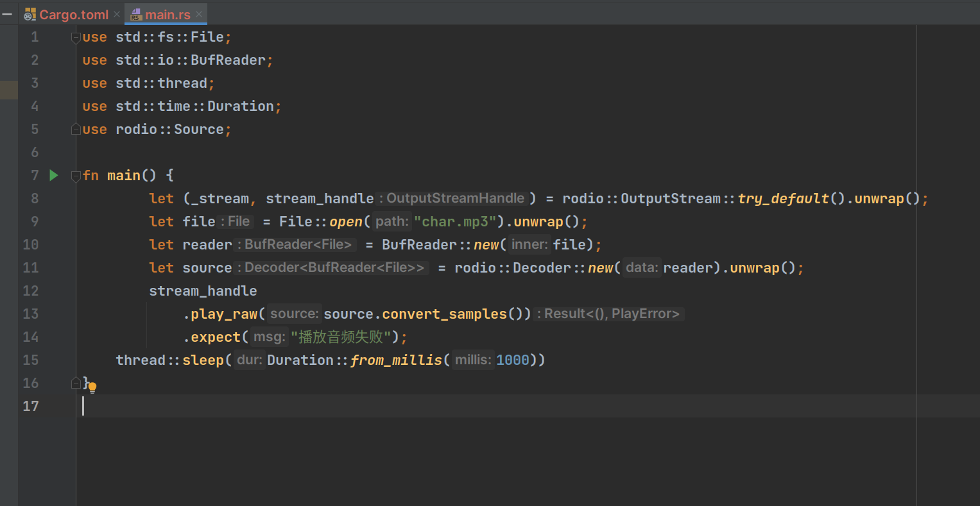
Task: Place cursor in "char.mp3" string literal
Action: [458, 222]
